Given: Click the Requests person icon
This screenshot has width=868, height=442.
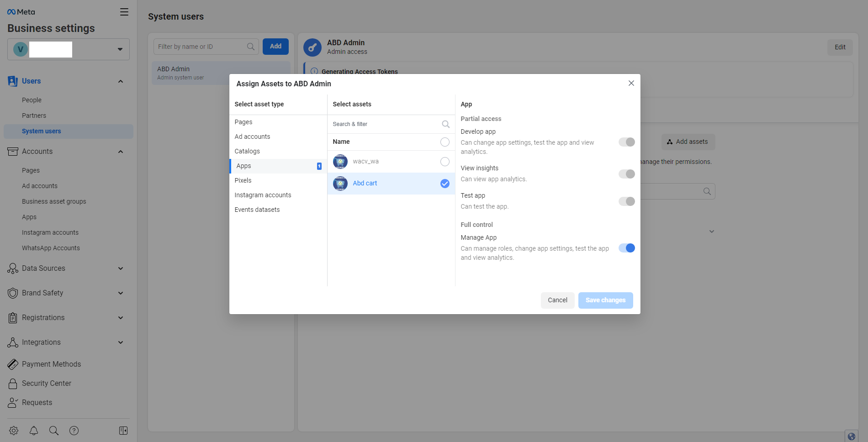Looking at the screenshot, I should (13, 403).
